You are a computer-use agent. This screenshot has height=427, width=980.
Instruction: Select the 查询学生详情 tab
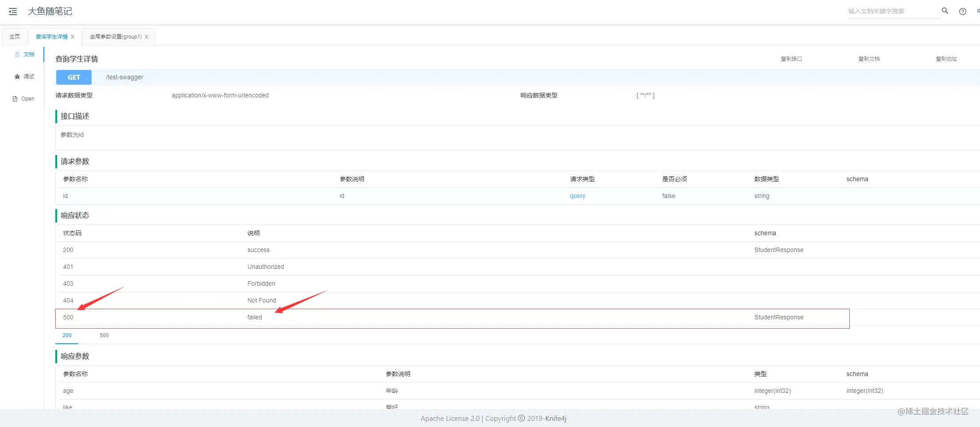click(52, 37)
